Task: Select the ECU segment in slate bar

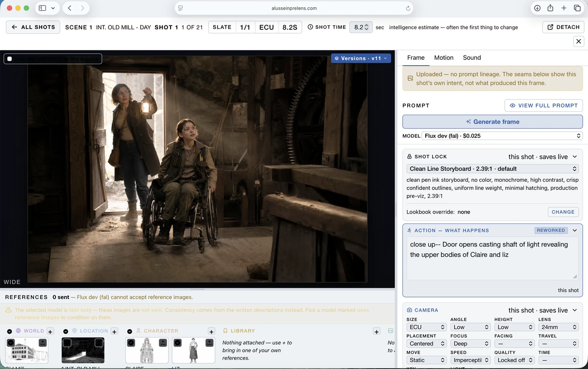Action: coord(267,27)
